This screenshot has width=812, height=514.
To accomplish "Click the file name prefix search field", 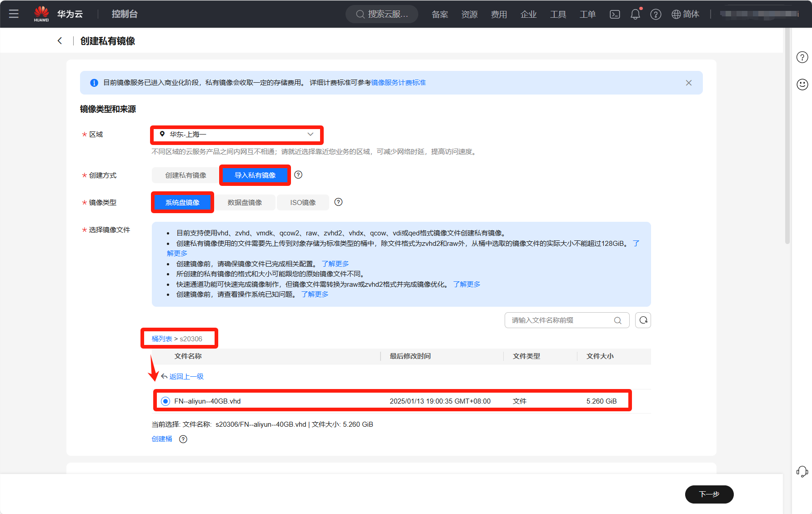I will pos(561,320).
